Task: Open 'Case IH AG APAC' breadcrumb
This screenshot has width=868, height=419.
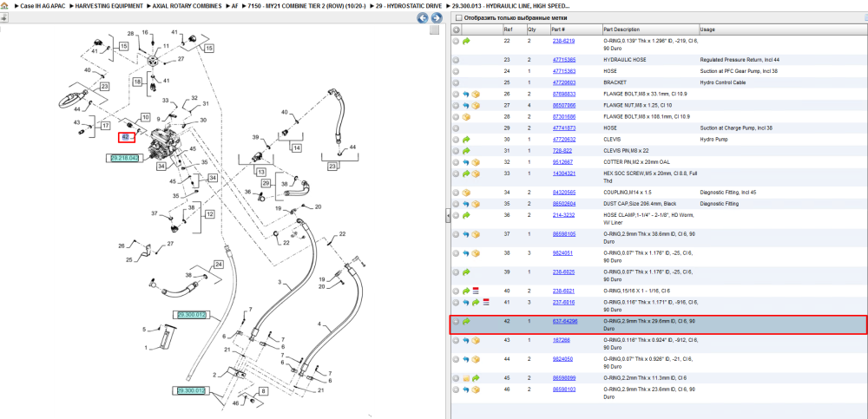Action: point(42,5)
